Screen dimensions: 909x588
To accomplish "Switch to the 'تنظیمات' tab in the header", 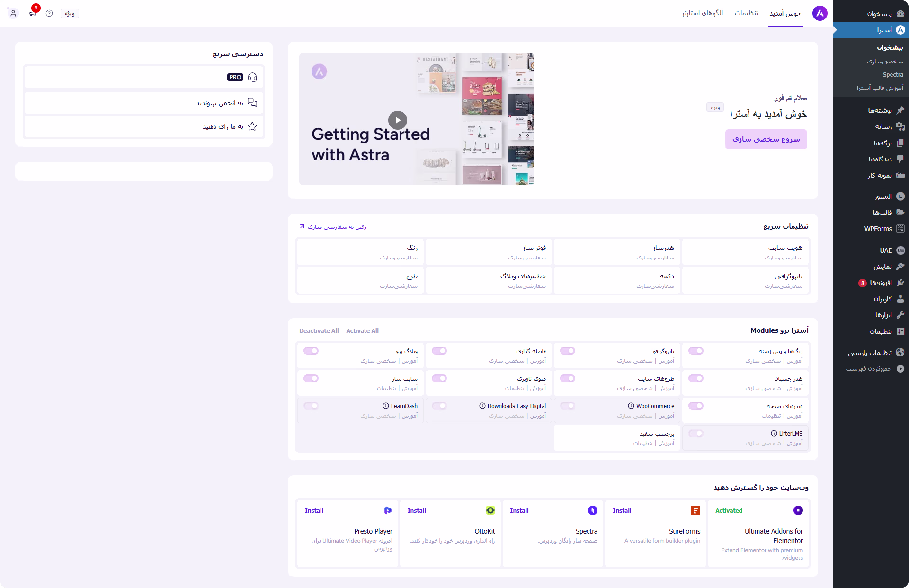I will pos(747,13).
